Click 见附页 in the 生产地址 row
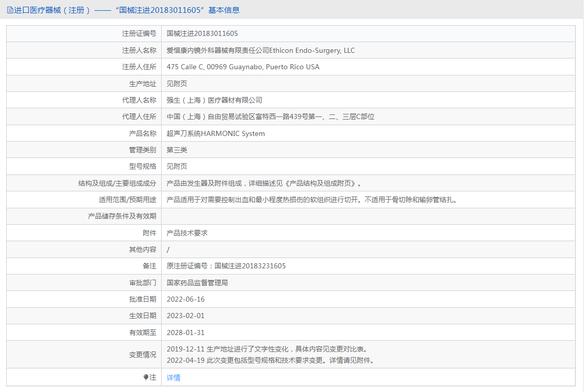The height and width of the screenshot is (392, 584). tap(177, 84)
